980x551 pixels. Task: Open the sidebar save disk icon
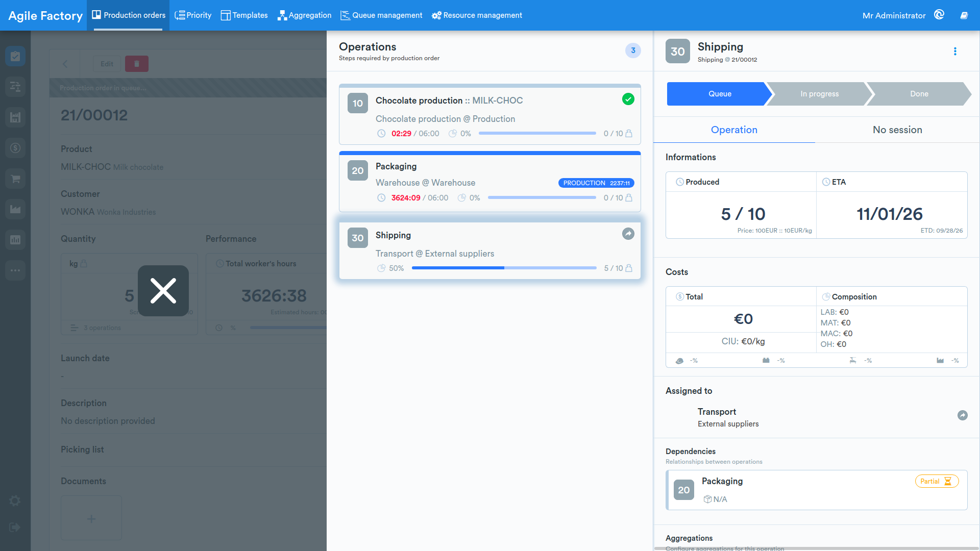tap(15, 117)
